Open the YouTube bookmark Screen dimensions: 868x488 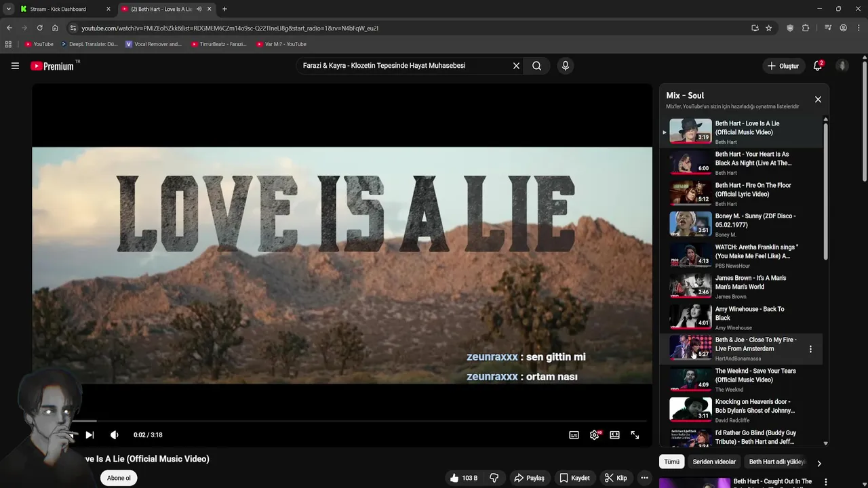[x=39, y=44]
